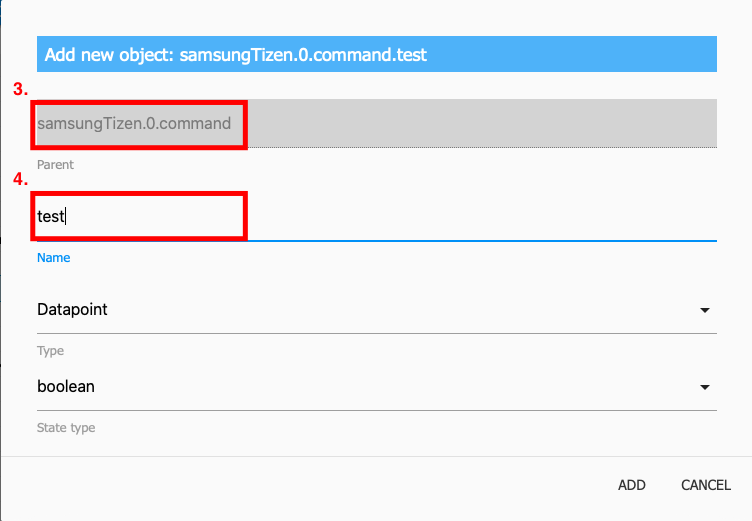Click the red step 3 annotation number

click(x=21, y=89)
